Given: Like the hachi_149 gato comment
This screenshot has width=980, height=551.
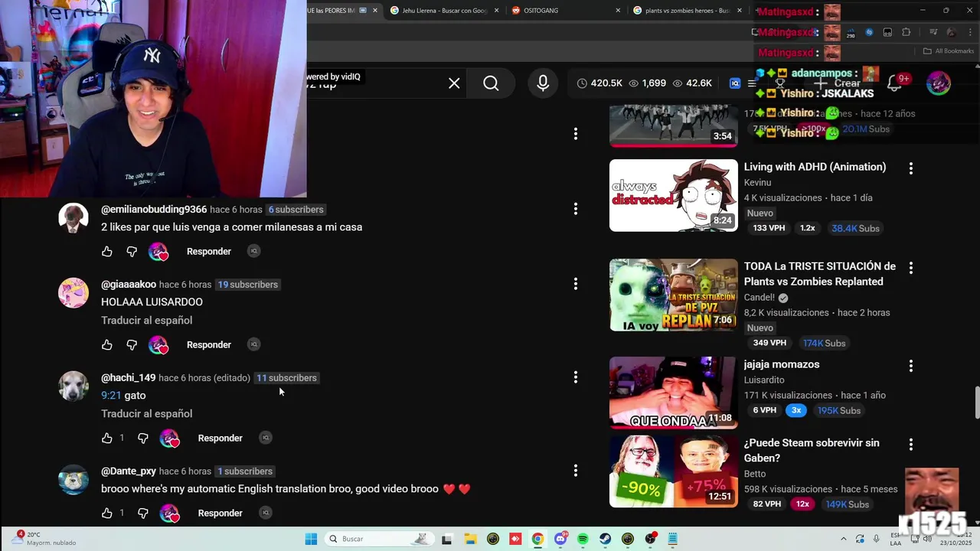Looking at the screenshot, I should coord(107,438).
